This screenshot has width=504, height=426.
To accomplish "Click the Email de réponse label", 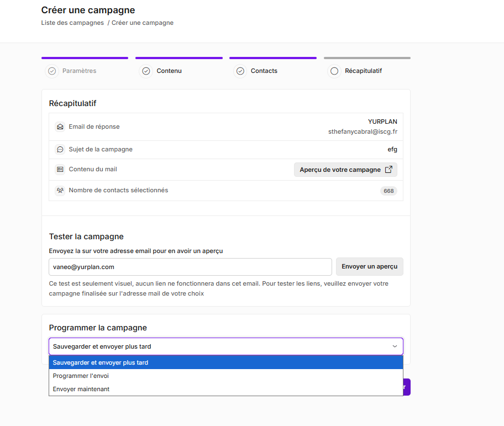I will pos(94,127).
